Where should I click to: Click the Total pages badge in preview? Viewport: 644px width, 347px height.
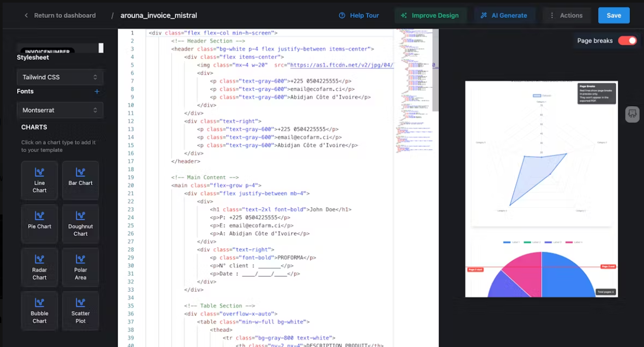[606, 292]
